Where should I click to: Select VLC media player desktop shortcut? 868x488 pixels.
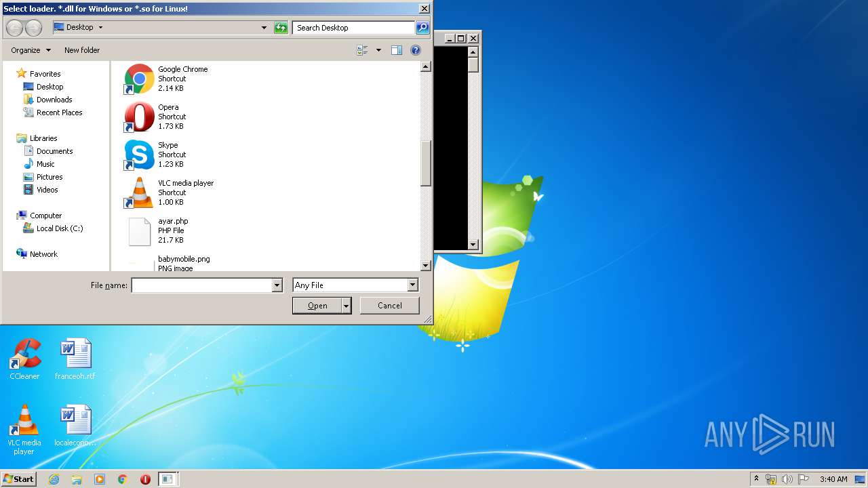point(24,430)
